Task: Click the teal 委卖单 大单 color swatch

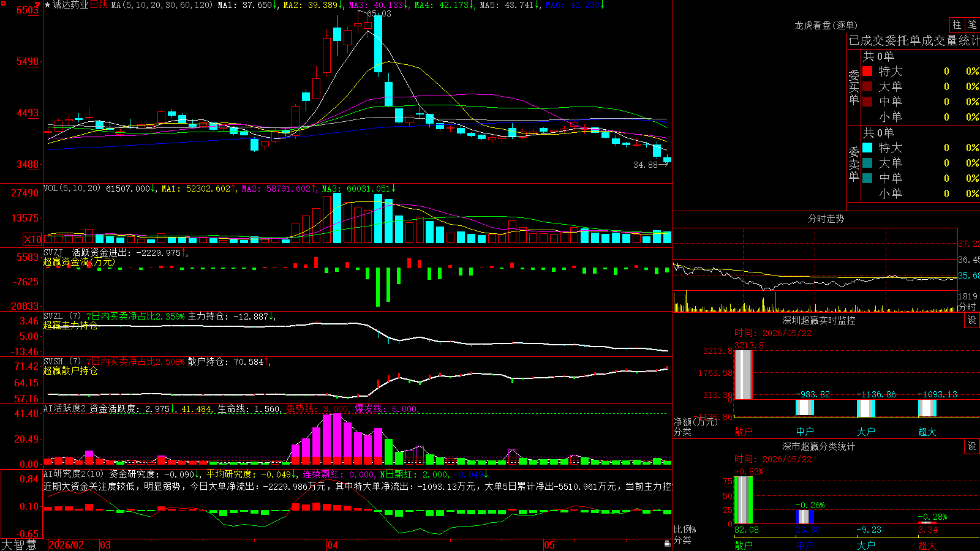Action: (x=867, y=163)
